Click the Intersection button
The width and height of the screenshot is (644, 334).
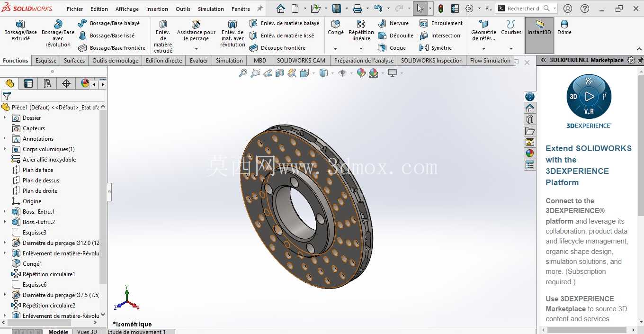pos(440,36)
